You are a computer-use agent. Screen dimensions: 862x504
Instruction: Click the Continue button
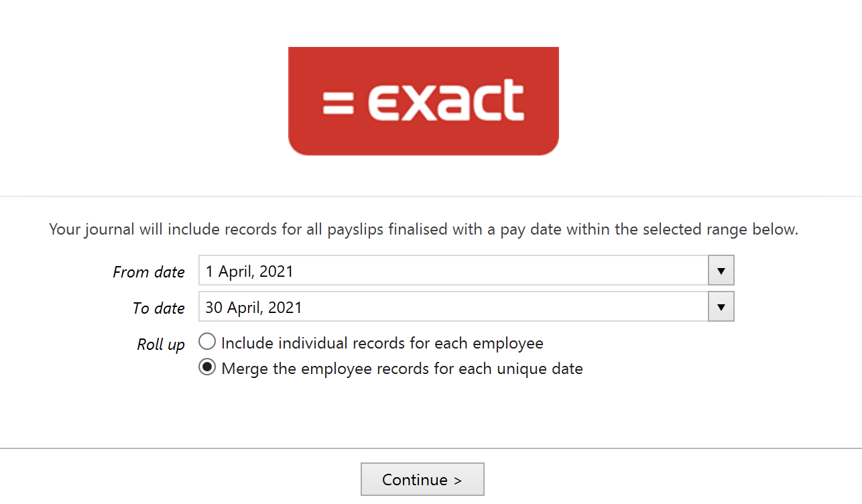[422, 479]
